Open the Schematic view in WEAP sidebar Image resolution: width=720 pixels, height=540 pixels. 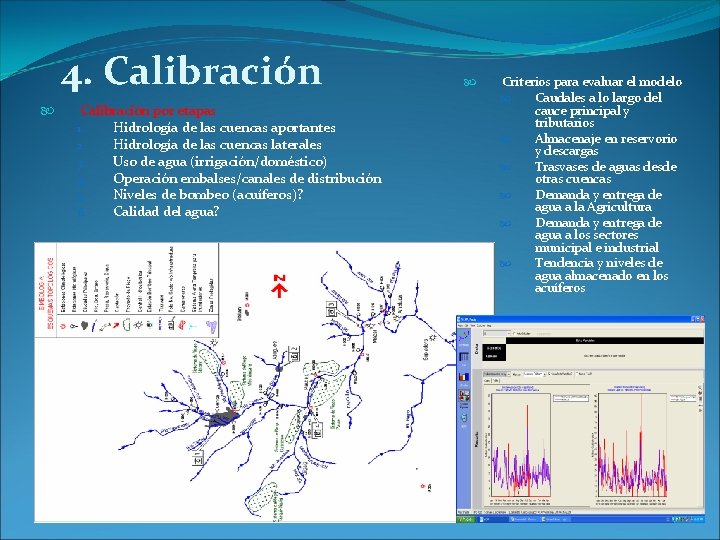(464, 338)
